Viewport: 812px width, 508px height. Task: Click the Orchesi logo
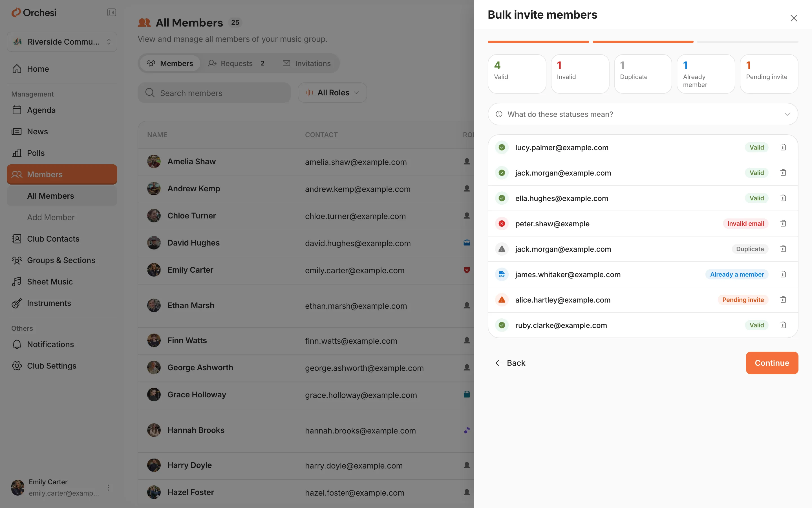[x=34, y=13]
